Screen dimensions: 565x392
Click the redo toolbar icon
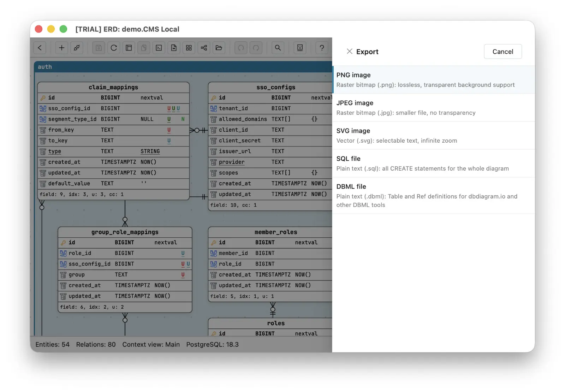[256, 48]
